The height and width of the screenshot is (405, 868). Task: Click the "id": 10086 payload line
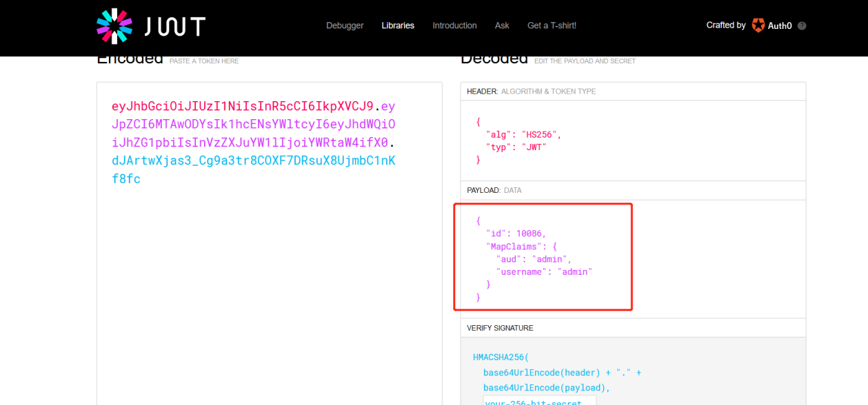(x=516, y=233)
